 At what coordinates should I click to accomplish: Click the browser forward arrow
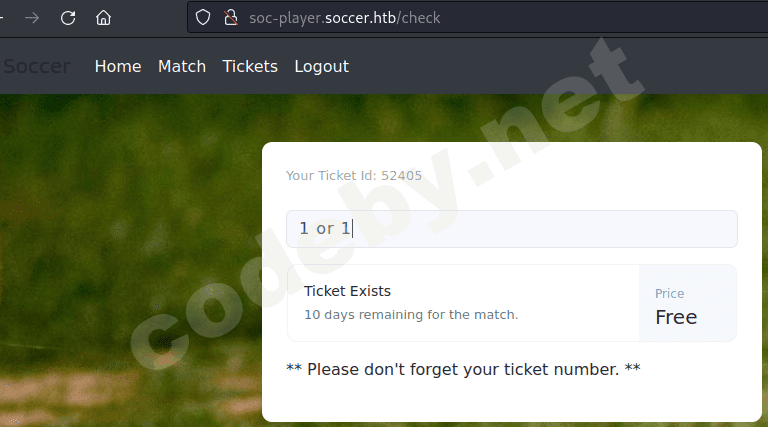coord(33,18)
